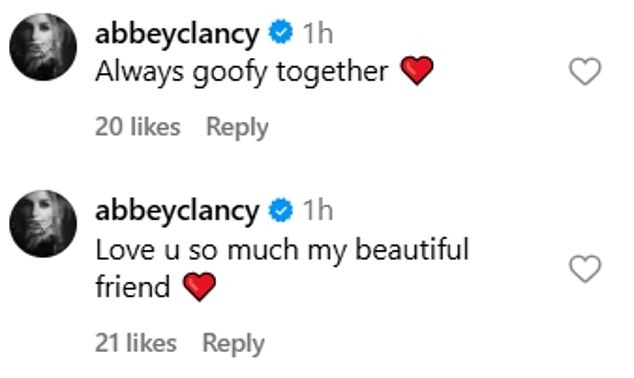View who liked via '21 likes'

coord(136,343)
